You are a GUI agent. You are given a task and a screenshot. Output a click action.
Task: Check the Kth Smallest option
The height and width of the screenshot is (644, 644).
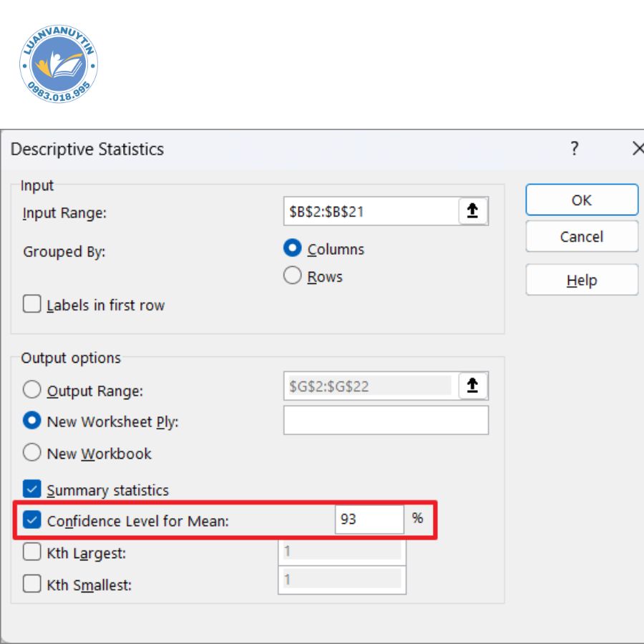pyautogui.click(x=32, y=584)
